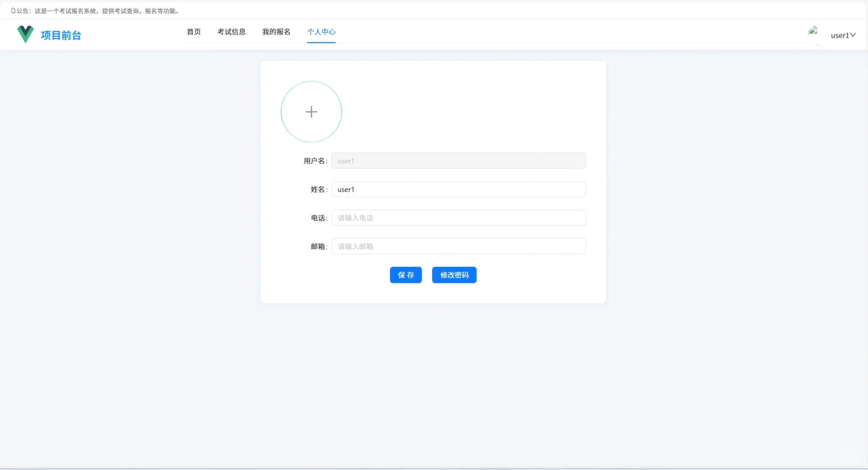Image resolution: width=868 pixels, height=470 pixels.
Task: Click the announcement text banner at top
Action: (96, 10)
